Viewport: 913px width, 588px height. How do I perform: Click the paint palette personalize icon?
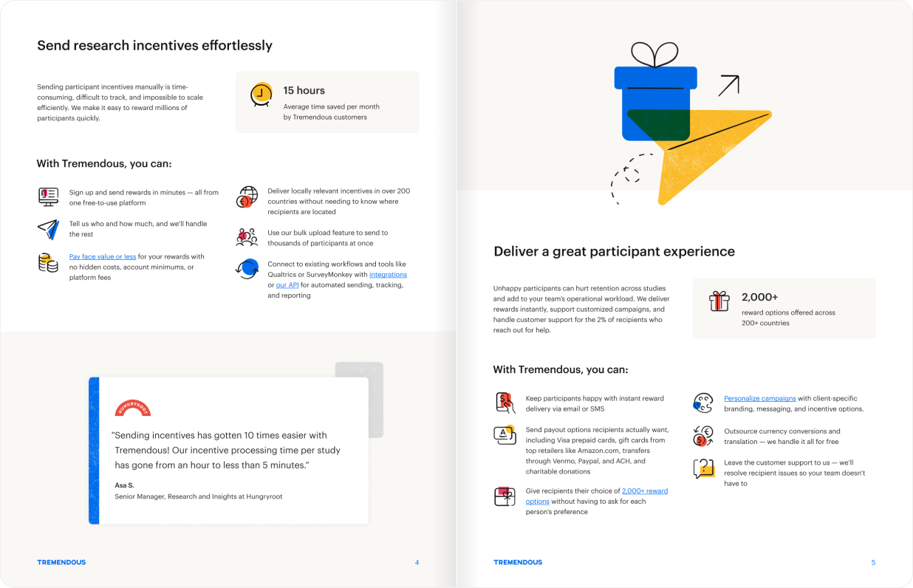pos(702,403)
